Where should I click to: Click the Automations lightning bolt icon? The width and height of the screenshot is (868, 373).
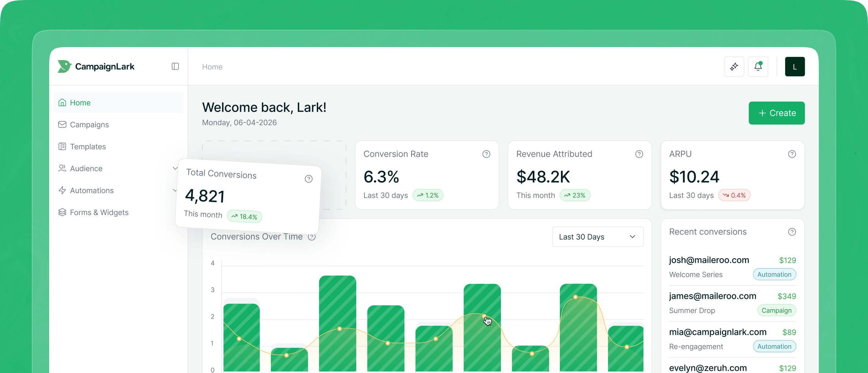62,190
